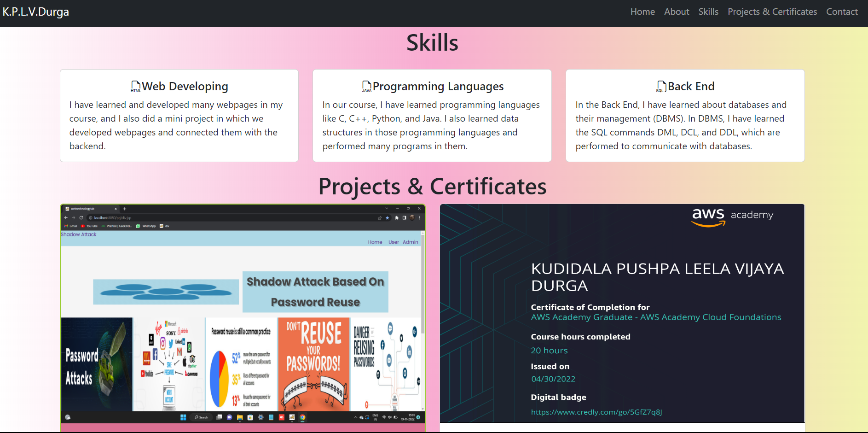The height and width of the screenshot is (433, 868).
Task: Click the YouTube bookmark shortcut
Action: coord(91,226)
